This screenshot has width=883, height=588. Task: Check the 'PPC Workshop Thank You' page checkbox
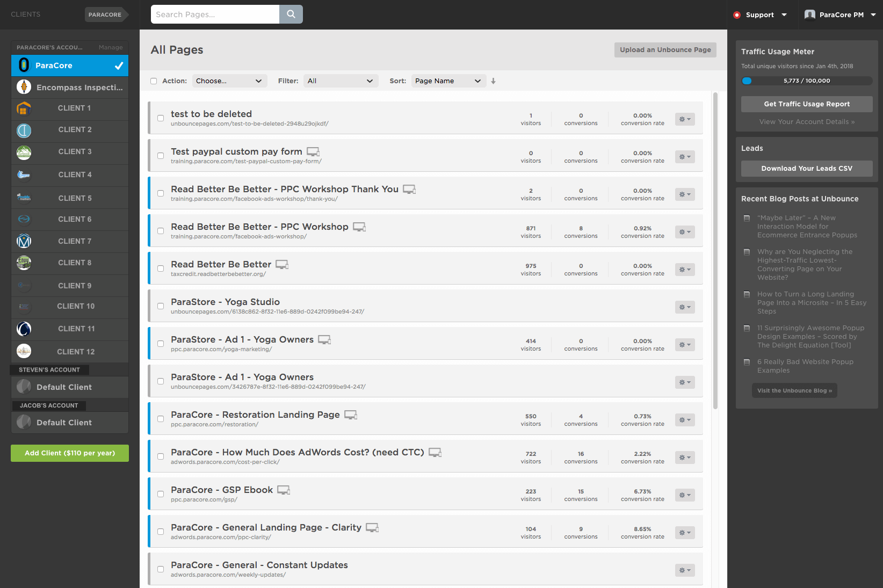pos(161,193)
